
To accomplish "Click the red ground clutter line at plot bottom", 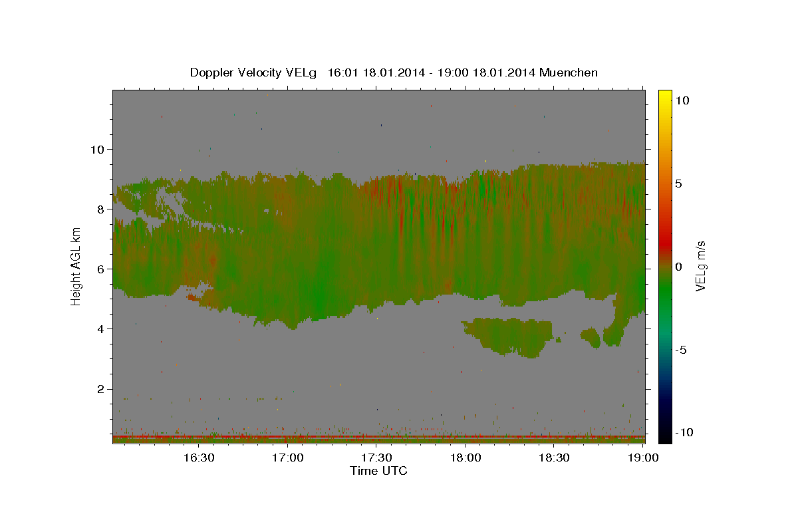I will coord(378,436).
